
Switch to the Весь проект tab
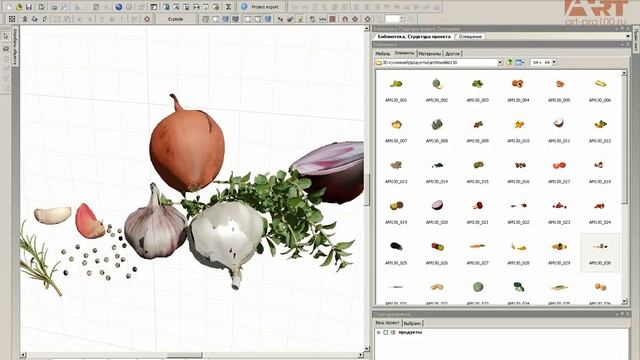388,323
